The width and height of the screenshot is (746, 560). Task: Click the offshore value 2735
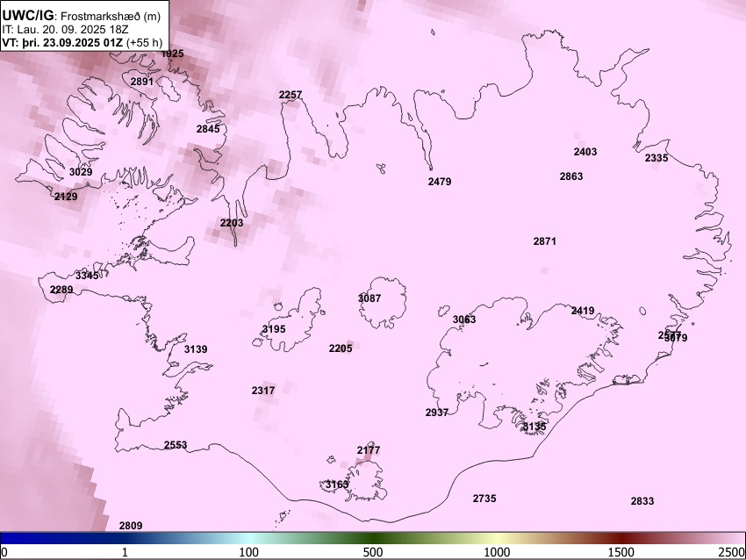pos(484,499)
